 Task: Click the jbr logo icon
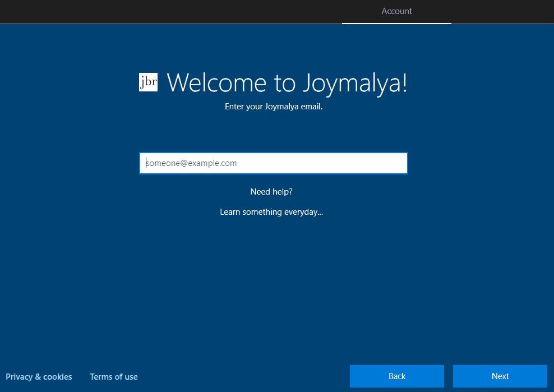[x=148, y=82]
